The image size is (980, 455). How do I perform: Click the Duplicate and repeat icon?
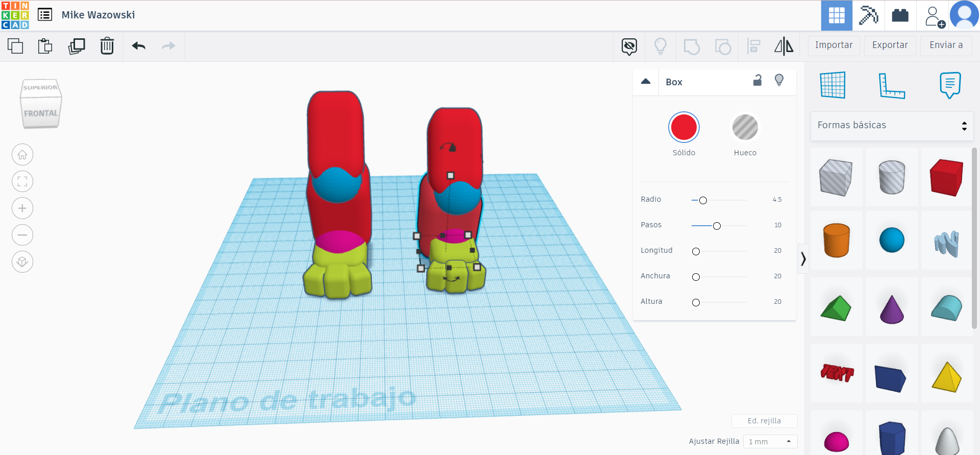coord(77,46)
